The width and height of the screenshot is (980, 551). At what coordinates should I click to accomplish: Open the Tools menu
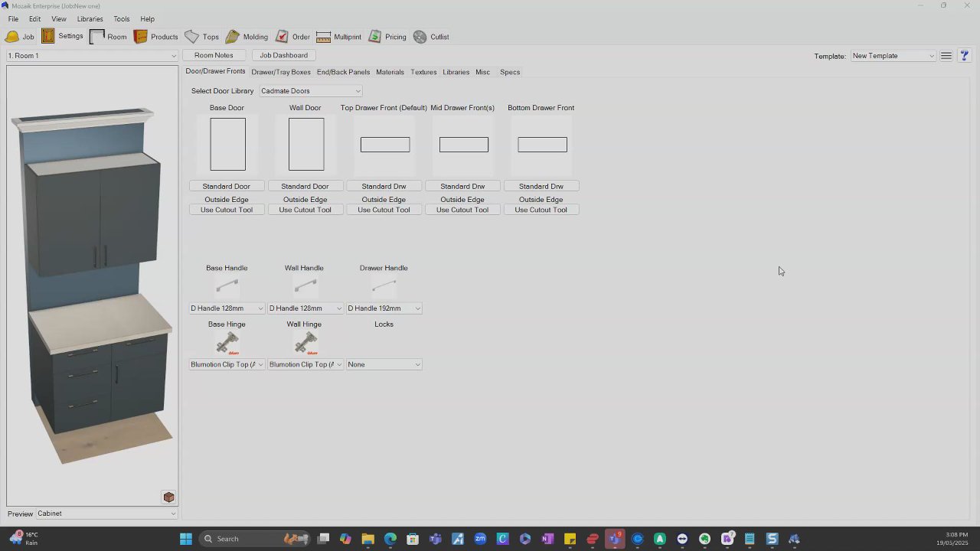coord(122,19)
